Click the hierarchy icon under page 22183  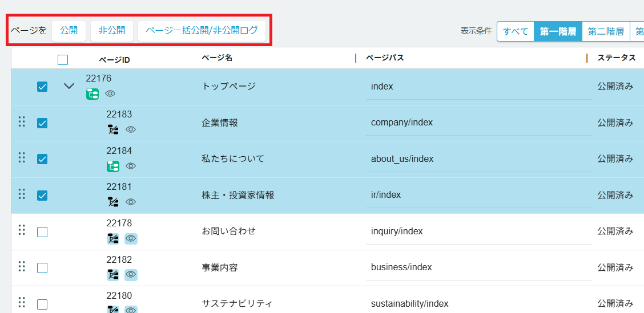[x=113, y=129]
